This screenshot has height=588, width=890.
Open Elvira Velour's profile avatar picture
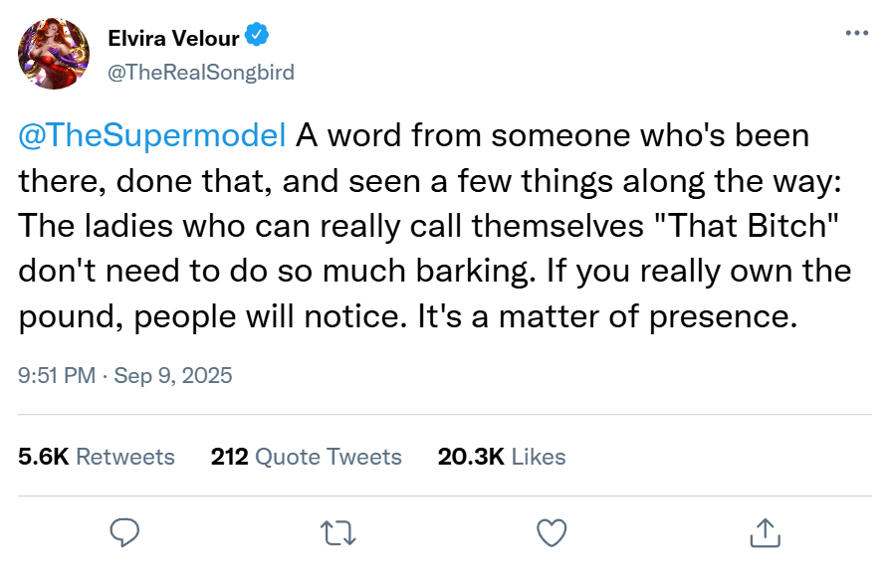pos(54,54)
